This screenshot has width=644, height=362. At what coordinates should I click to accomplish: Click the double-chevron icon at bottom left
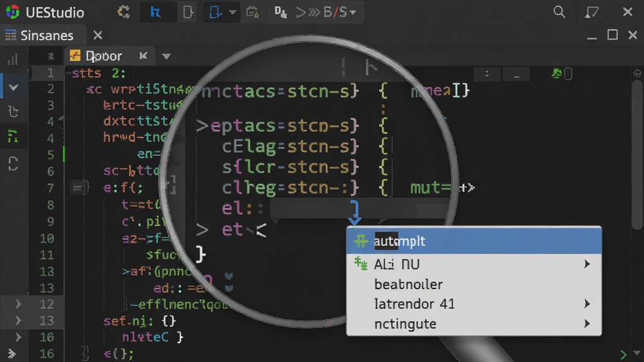click(12, 353)
